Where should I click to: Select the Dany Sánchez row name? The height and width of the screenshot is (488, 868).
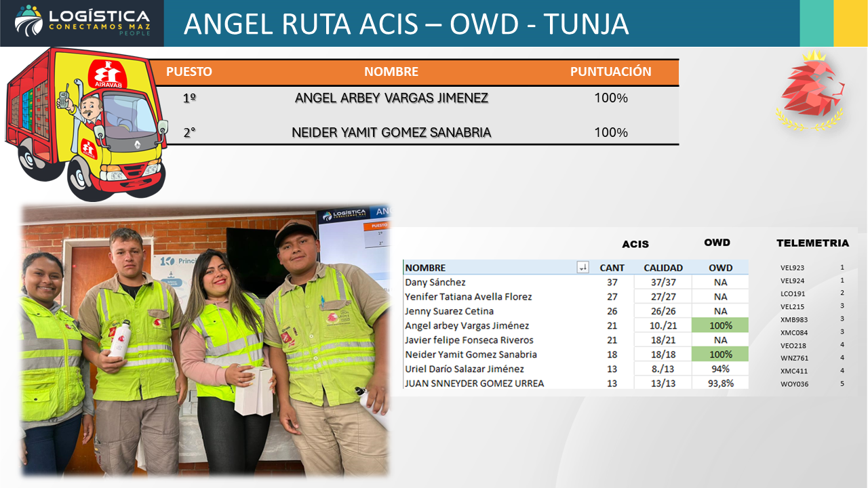(x=435, y=283)
